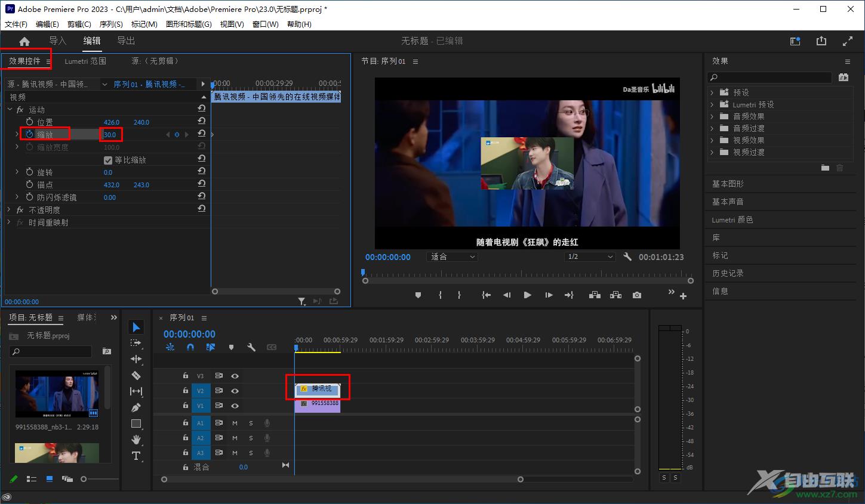The image size is (865, 504).
Task: Toggle linked selection in timeline
Action: 211,347
